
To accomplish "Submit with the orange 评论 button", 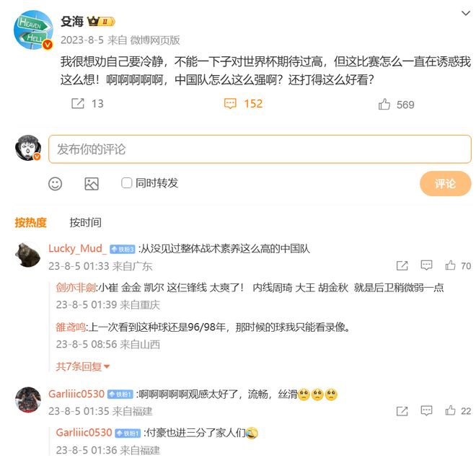I will coord(445,183).
